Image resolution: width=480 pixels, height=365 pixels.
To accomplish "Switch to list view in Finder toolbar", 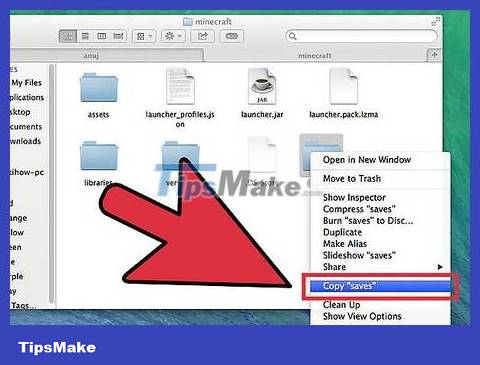I will [85, 36].
